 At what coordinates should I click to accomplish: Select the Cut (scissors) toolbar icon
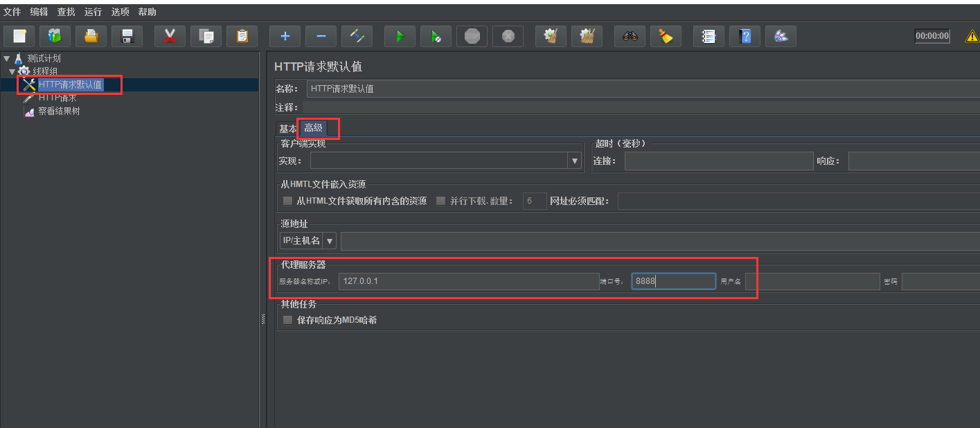point(170,36)
